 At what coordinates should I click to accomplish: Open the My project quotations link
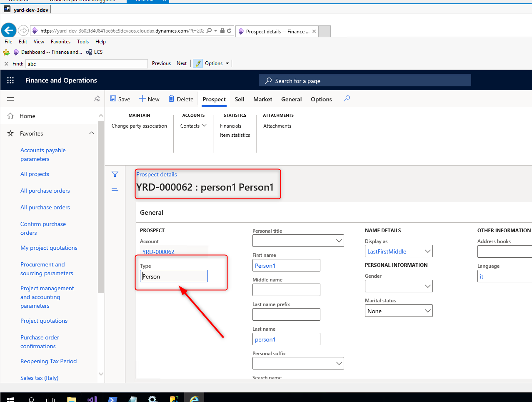click(49, 248)
